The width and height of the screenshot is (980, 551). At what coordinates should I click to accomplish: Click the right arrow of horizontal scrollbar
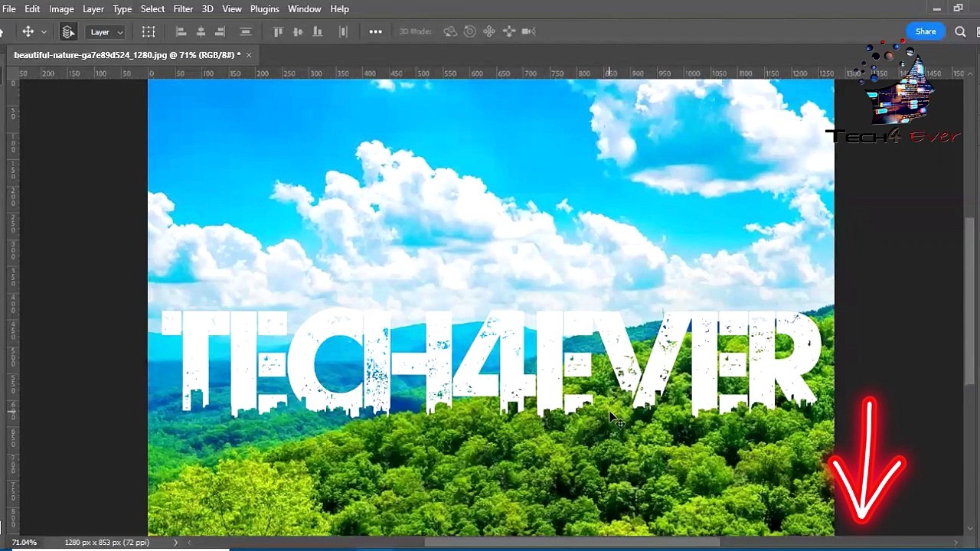[955, 543]
